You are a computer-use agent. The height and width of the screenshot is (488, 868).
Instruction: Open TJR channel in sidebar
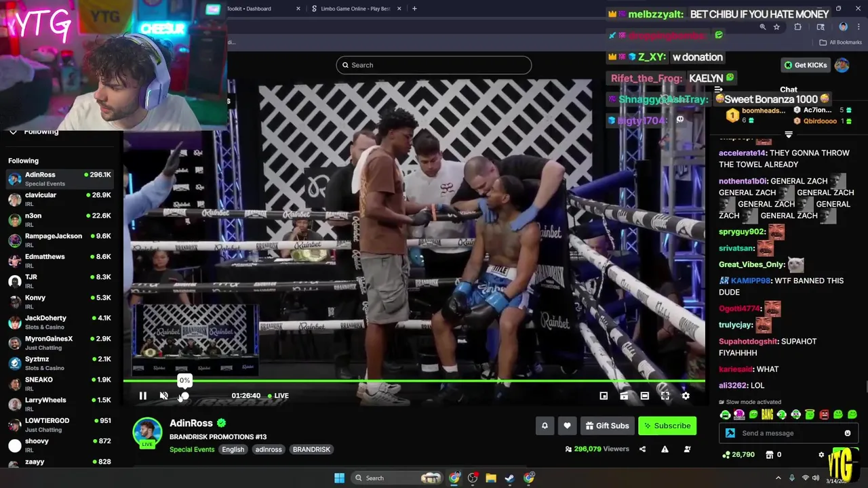click(x=61, y=281)
